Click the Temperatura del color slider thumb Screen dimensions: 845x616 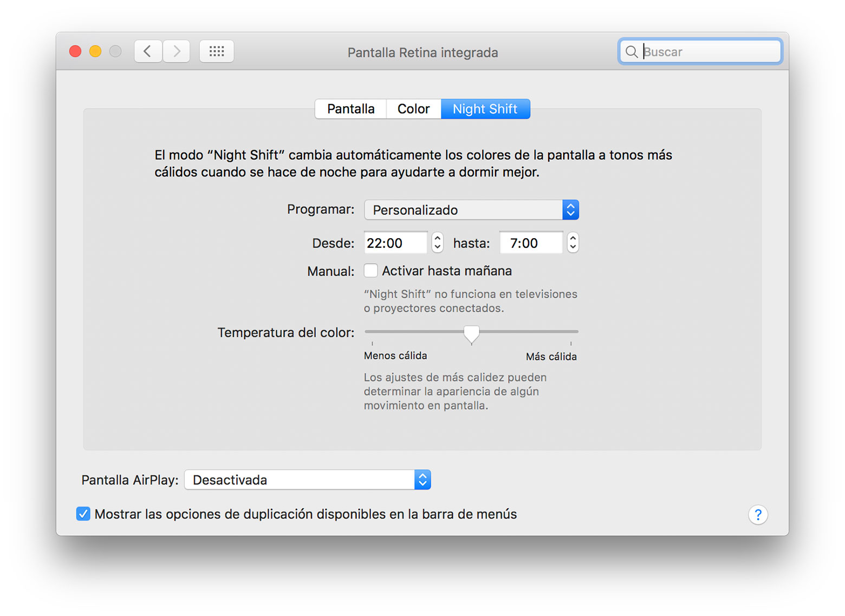click(x=471, y=335)
